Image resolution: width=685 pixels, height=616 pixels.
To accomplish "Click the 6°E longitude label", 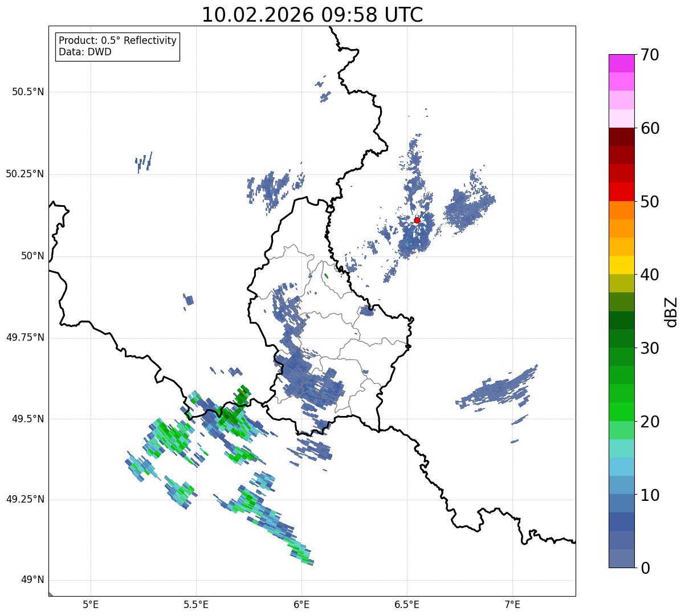I will pos(302,604).
